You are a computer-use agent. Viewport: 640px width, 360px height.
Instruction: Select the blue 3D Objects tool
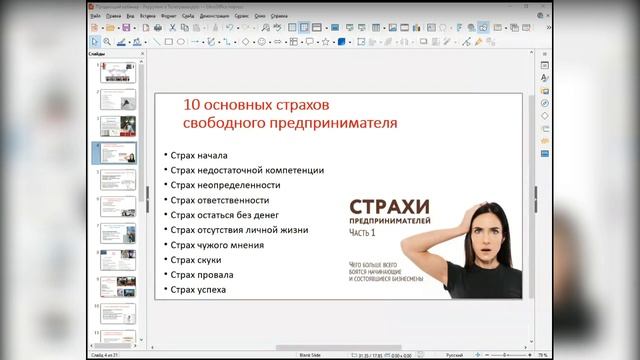click(x=342, y=42)
